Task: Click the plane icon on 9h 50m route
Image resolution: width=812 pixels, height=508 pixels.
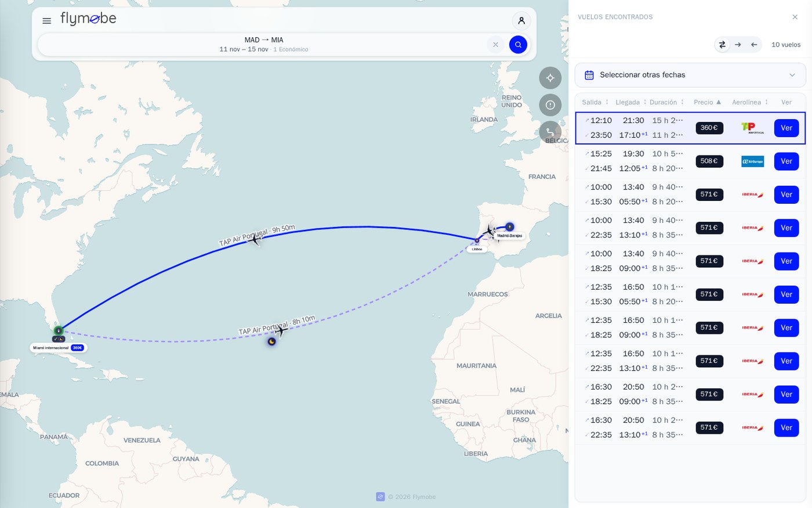Action: click(254, 239)
